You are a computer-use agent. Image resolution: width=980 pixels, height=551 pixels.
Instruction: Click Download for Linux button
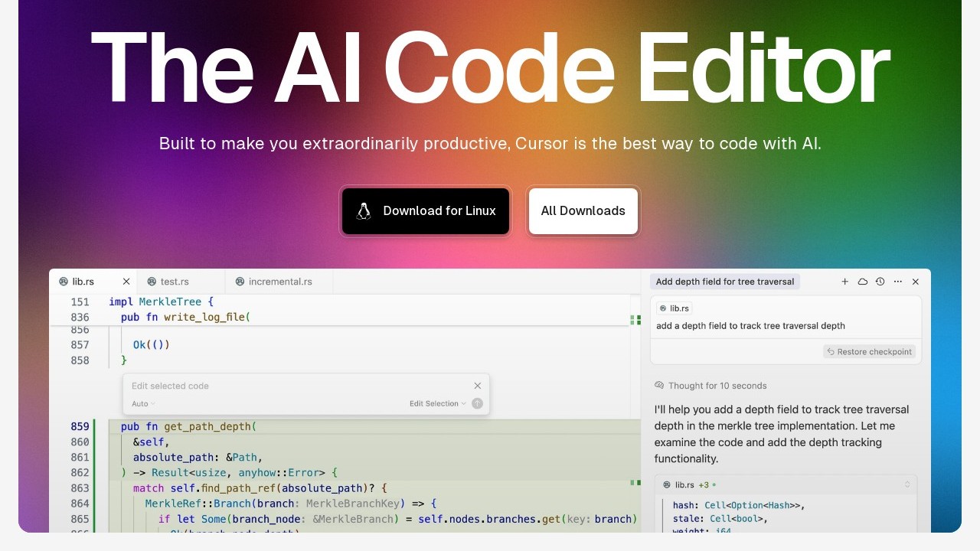(426, 211)
